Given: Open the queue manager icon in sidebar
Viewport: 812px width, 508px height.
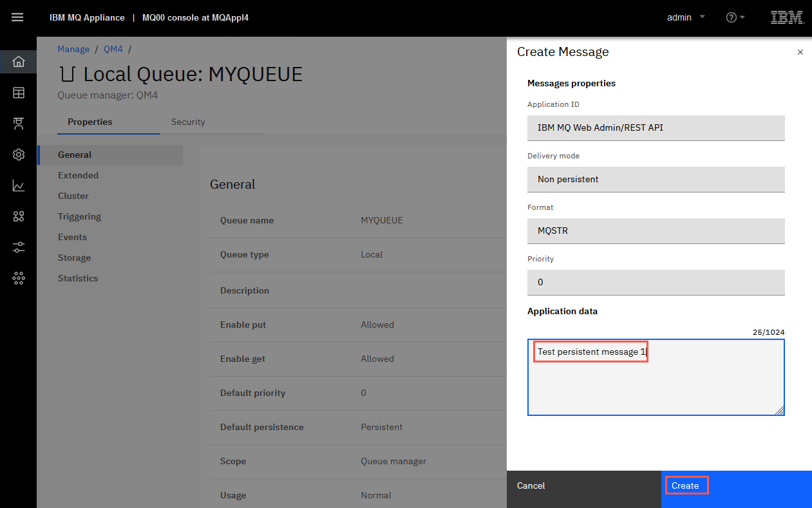Looking at the screenshot, I should [x=18, y=124].
